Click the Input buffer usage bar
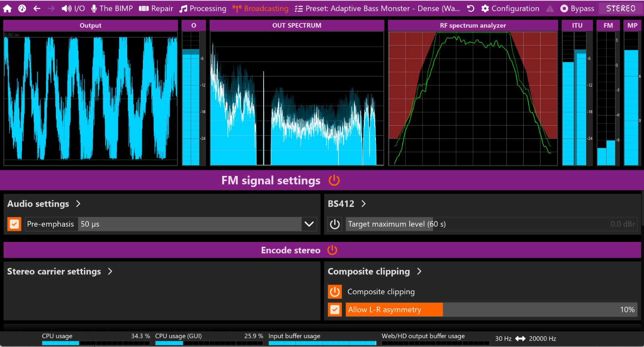644x347 pixels. coord(322,343)
